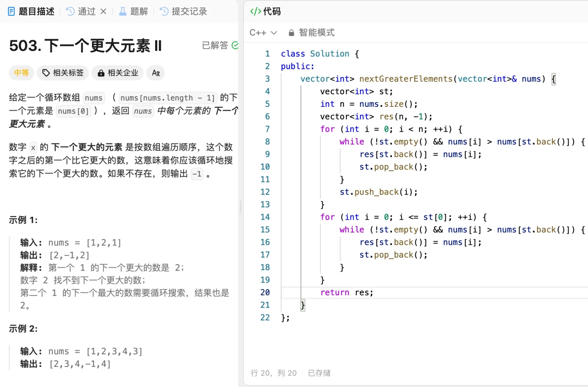Open the 题解 tab
The height and width of the screenshot is (387, 588).
[x=133, y=11]
